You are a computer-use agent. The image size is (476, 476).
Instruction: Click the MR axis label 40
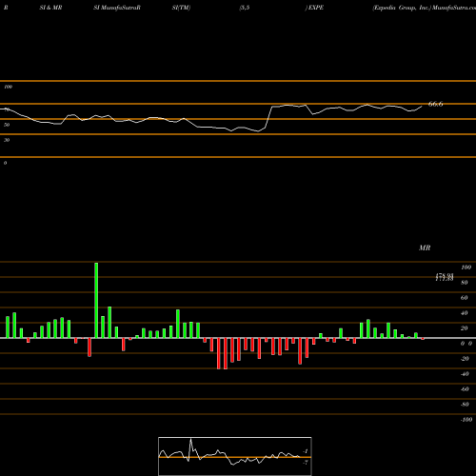click(465, 313)
